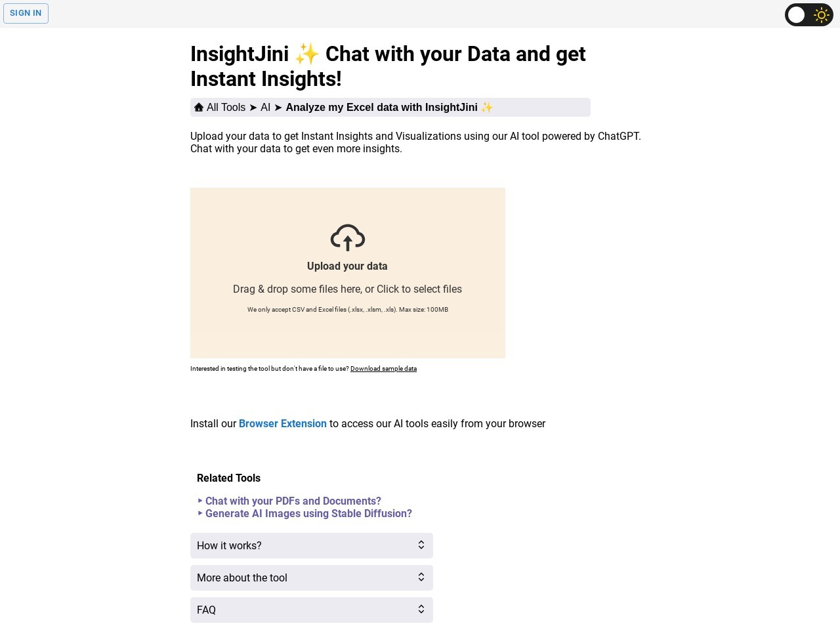The height and width of the screenshot is (630, 840).
Task: Click the white knob of theme toggle
Action: tap(796, 14)
